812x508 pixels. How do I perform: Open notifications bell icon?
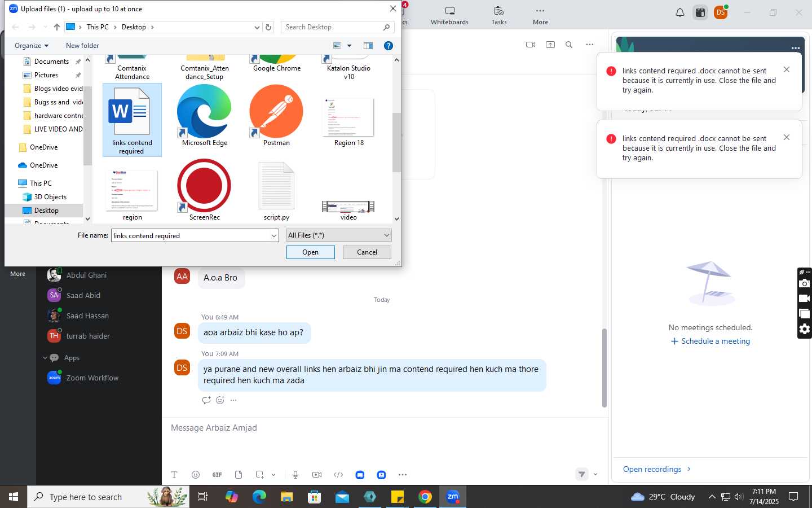[680, 12]
